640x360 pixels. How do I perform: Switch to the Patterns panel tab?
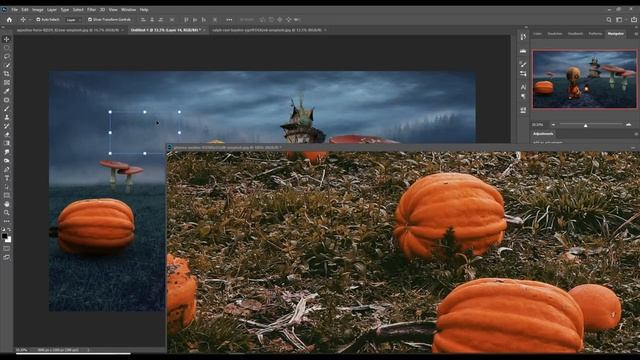[595, 34]
